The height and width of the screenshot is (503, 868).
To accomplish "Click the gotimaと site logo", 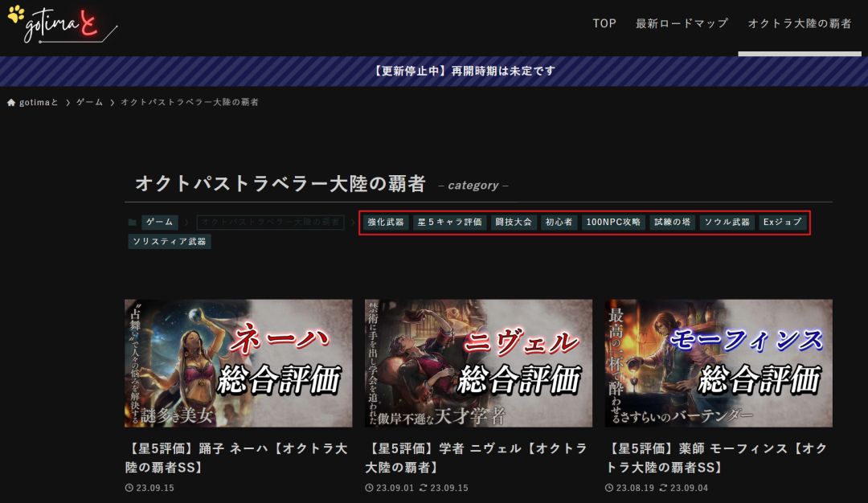I will [x=63, y=24].
